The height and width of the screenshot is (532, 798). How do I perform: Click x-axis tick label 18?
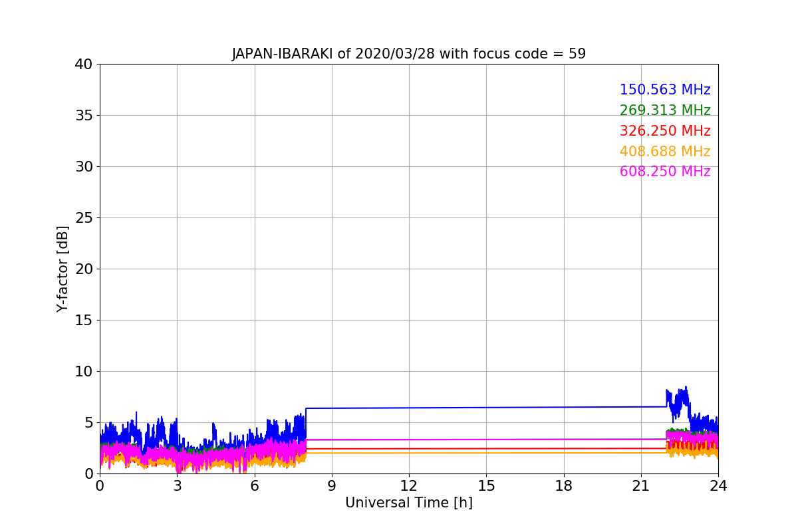pos(563,486)
